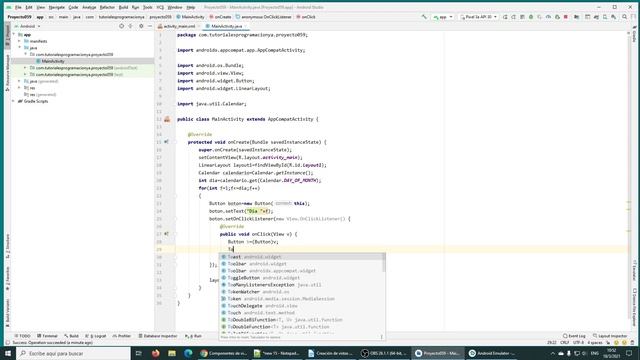Open Firefox from the Windows taskbar
The width and height of the screenshot is (640, 360).
pyautogui.click(x=156, y=353)
